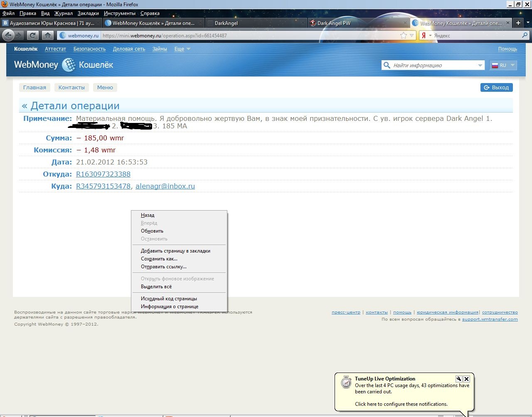Open the Аттестат navigation link
The width and height of the screenshot is (532, 417).
[x=55, y=49]
